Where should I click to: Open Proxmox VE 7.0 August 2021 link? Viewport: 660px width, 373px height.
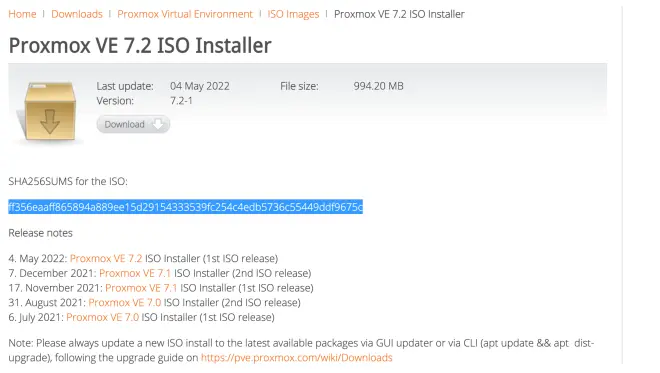tap(125, 303)
